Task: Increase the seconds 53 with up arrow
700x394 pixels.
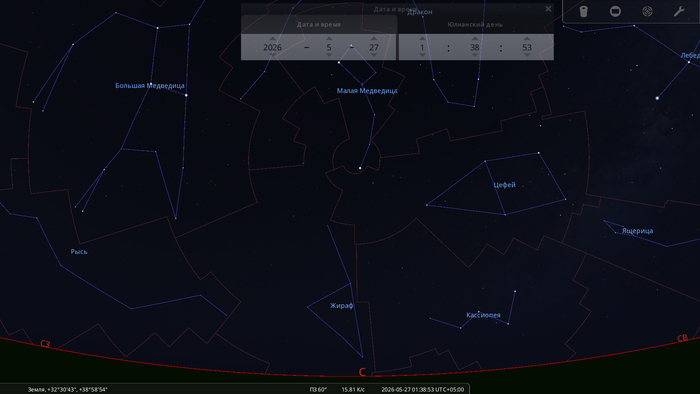Action: pos(527,38)
